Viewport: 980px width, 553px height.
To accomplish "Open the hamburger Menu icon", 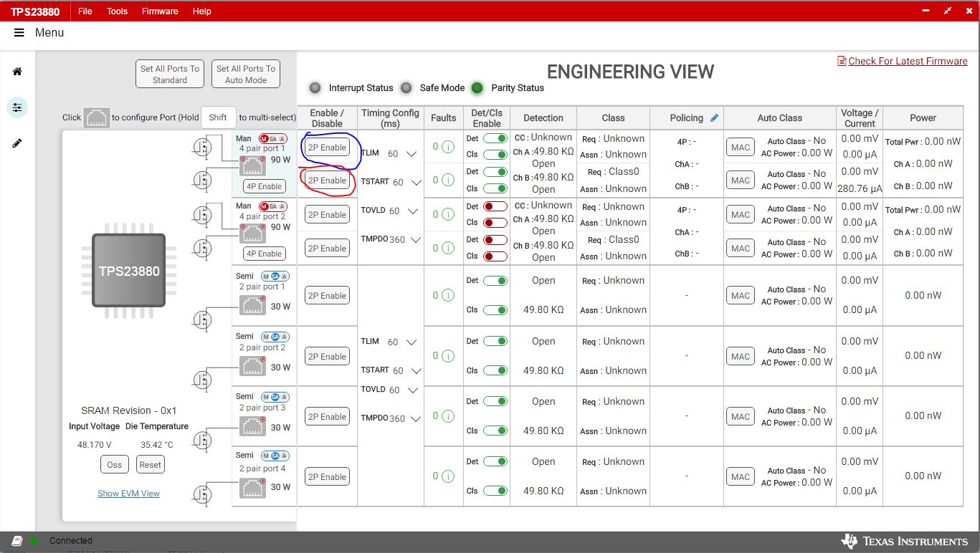I will click(x=19, y=33).
